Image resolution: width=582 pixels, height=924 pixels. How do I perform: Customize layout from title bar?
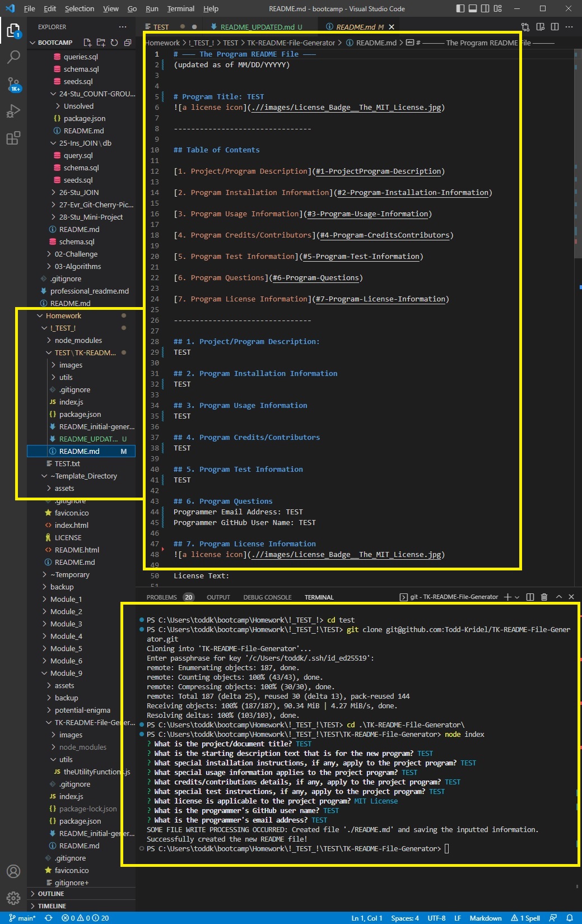click(x=498, y=8)
